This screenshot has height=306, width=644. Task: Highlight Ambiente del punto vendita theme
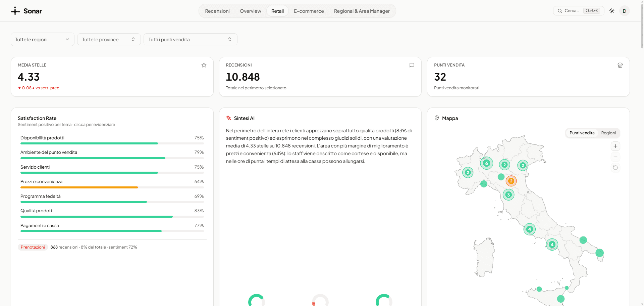[x=112, y=155]
